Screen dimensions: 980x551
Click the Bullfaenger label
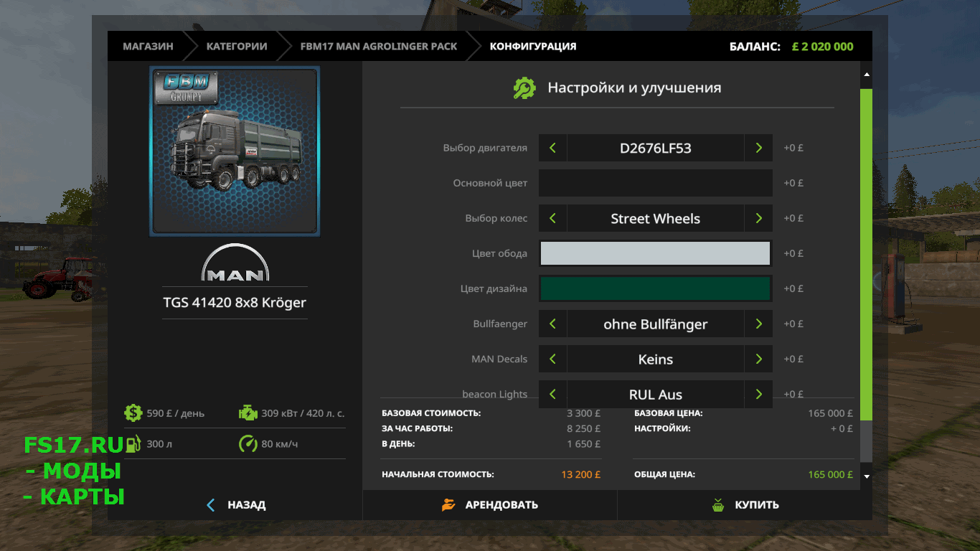[500, 324]
